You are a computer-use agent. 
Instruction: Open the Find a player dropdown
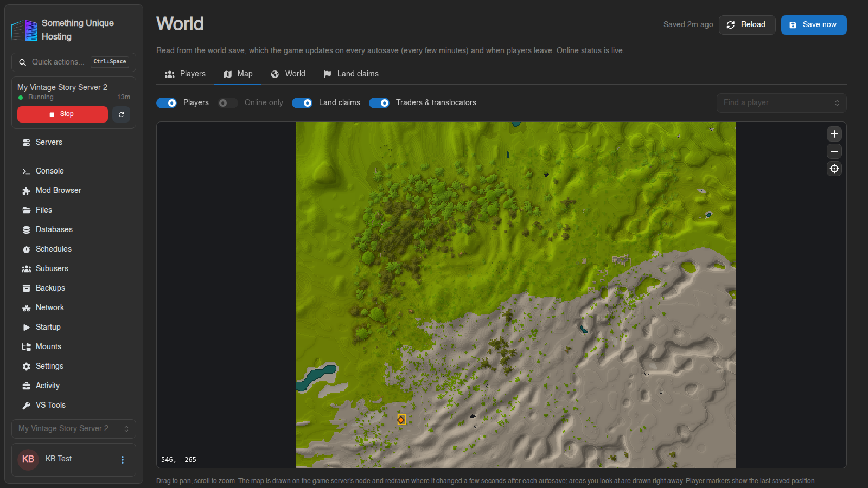781,103
